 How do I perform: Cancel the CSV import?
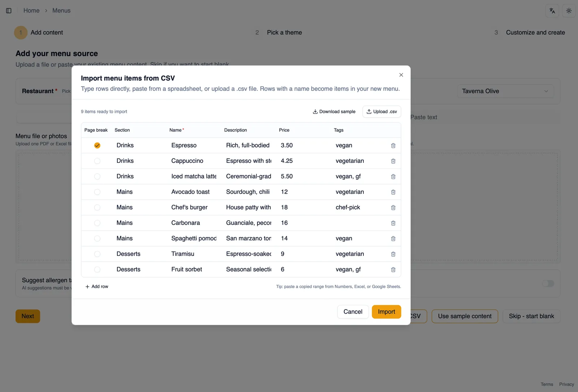[353, 312]
